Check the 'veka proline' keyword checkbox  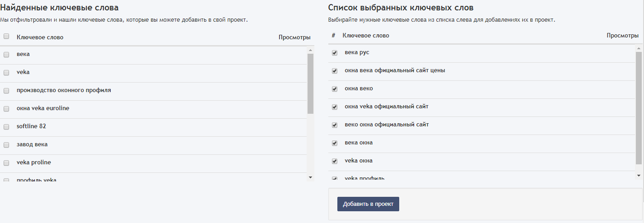coord(6,163)
